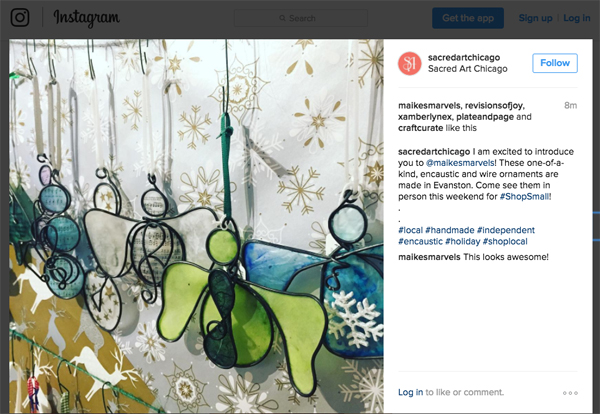Focus the Search input field
Viewport: 600px width, 414px height.
coord(301,18)
